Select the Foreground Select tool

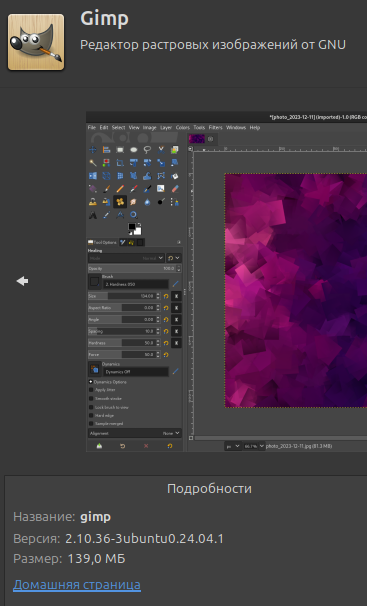click(x=175, y=150)
